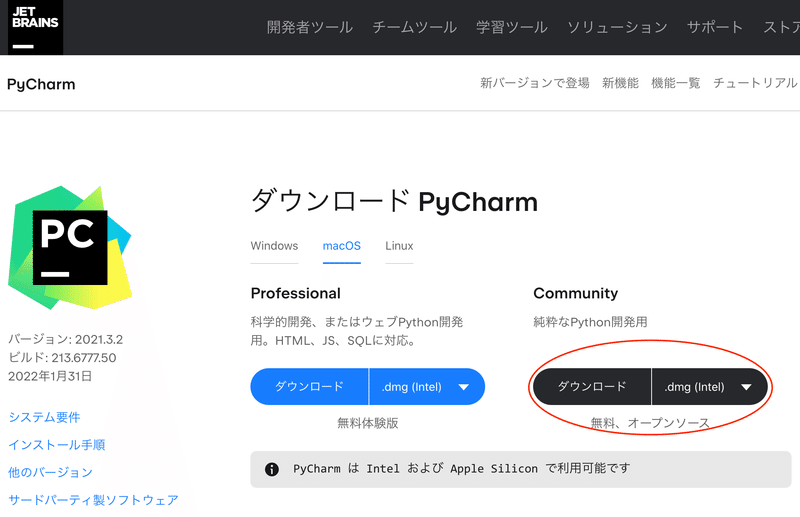
Task: Open the 他のバージョン link
Action: pyautogui.click(x=51, y=473)
